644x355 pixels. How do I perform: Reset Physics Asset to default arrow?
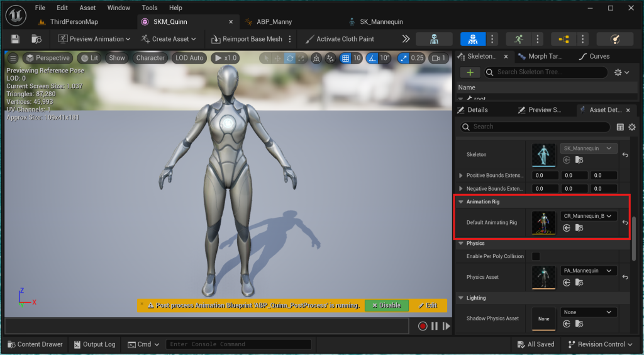(x=625, y=277)
